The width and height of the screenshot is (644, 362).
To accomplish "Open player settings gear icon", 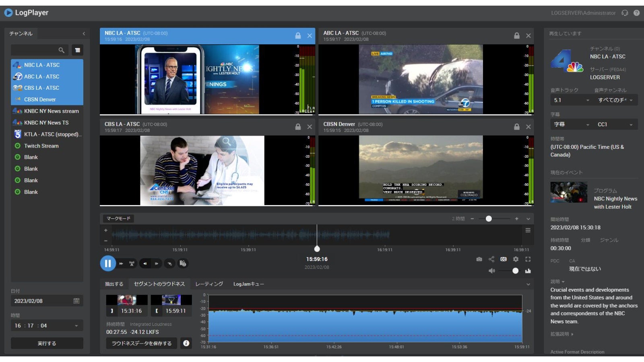I will pyautogui.click(x=516, y=259).
